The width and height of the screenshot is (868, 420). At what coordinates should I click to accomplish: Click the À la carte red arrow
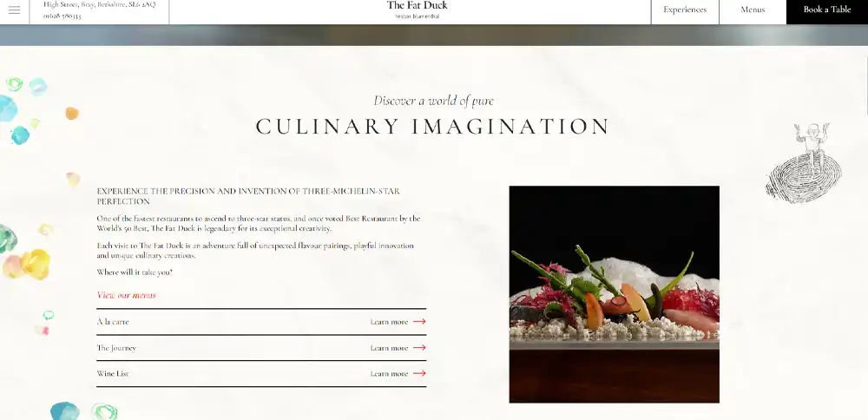(419, 321)
